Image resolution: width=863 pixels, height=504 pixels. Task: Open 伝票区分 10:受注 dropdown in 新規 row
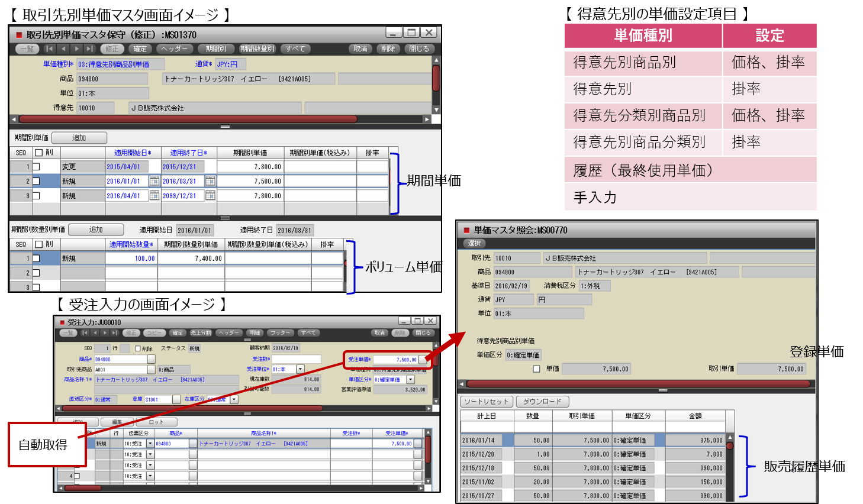150,443
